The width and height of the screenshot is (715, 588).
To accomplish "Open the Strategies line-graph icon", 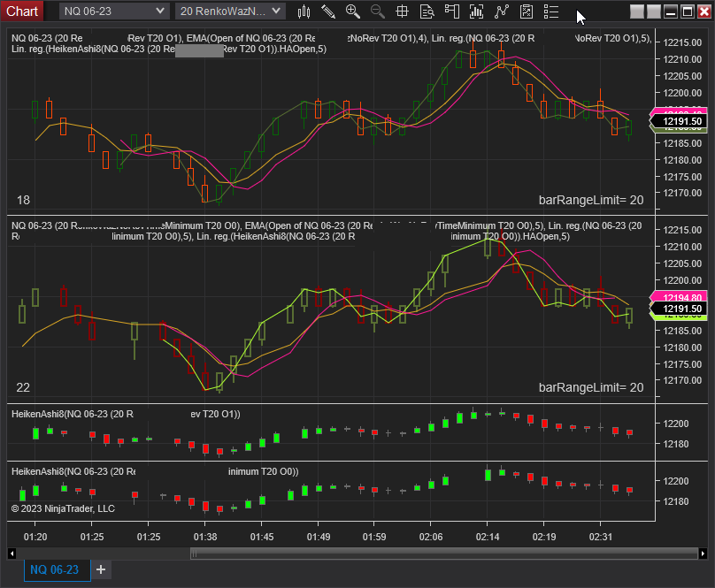I will pos(502,11).
